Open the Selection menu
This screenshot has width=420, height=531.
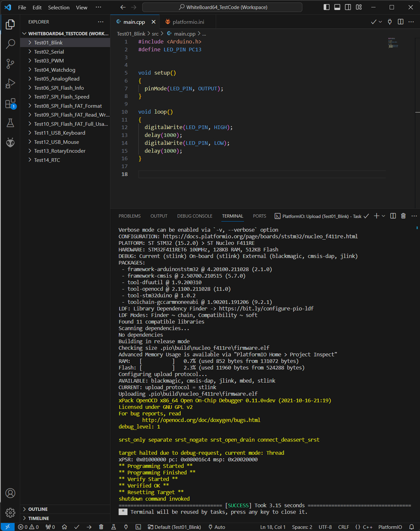pos(58,8)
